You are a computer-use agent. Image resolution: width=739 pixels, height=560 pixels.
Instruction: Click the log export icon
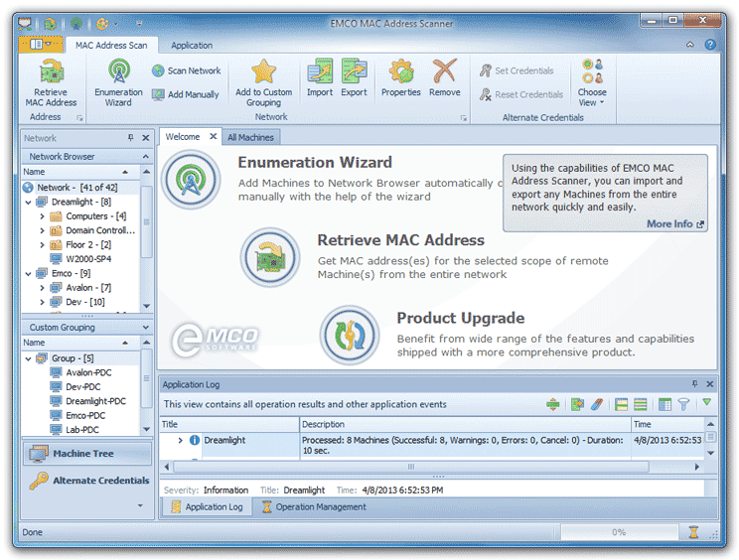click(577, 404)
